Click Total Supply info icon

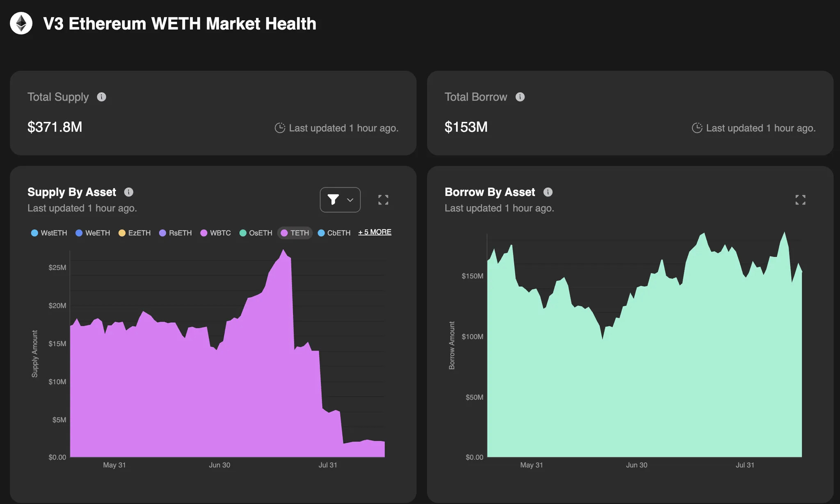[101, 97]
